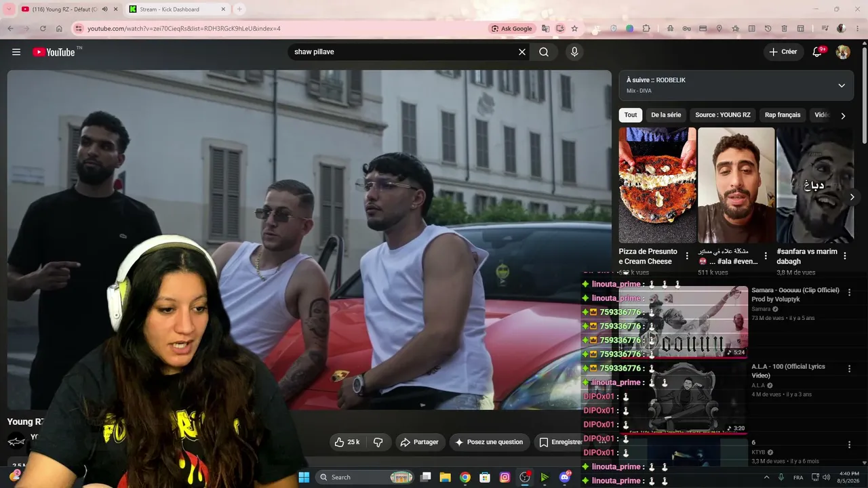
Task: Open more options for Samara Oouuuu video
Action: click(x=849, y=293)
